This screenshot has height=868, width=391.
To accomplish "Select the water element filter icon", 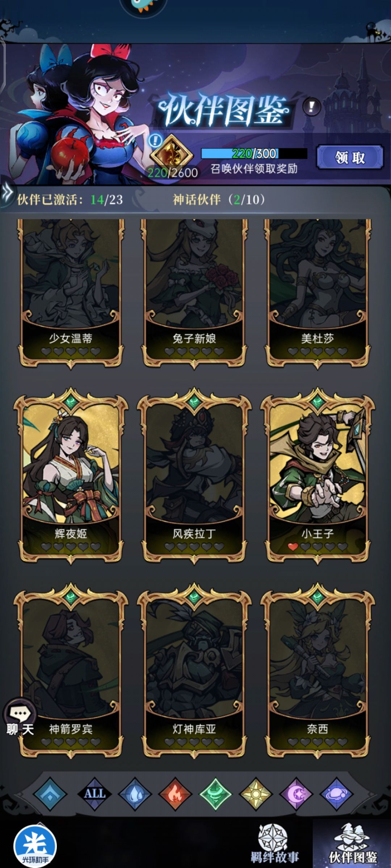I will click(x=135, y=794).
